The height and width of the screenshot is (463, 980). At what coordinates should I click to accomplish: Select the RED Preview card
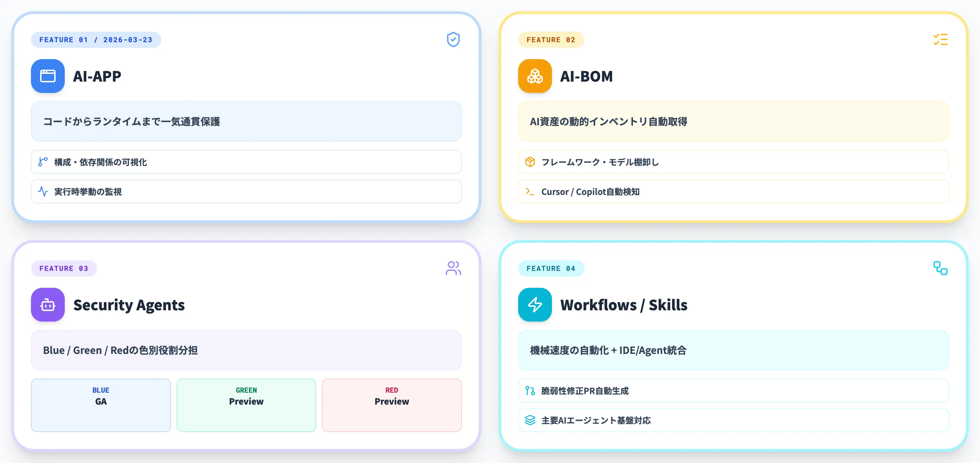pos(391,405)
